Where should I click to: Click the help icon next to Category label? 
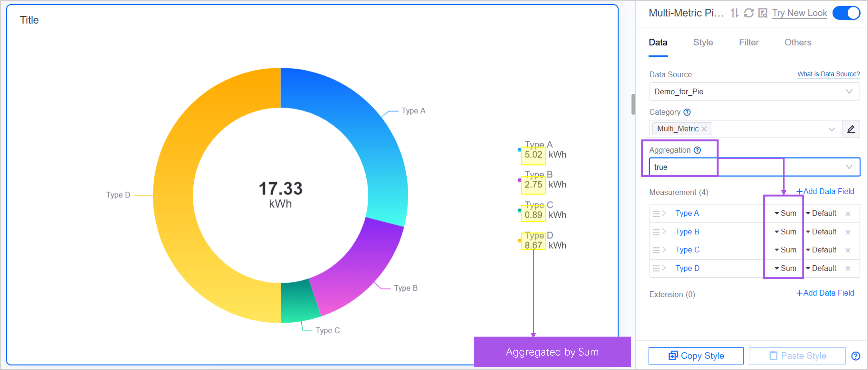point(687,112)
